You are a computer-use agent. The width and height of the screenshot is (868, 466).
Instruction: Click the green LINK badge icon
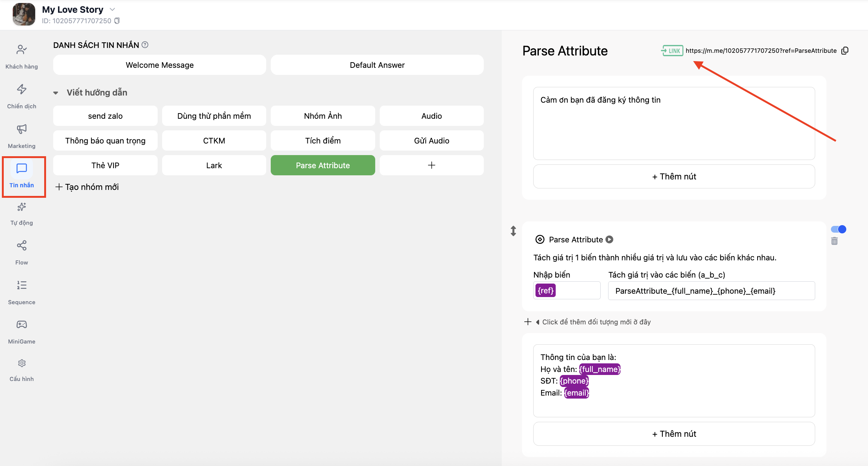(x=672, y=51)
